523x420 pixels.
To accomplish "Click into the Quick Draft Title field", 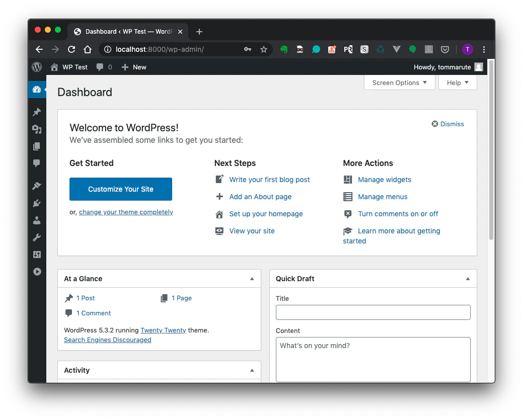I will click(x=373, y=312).
